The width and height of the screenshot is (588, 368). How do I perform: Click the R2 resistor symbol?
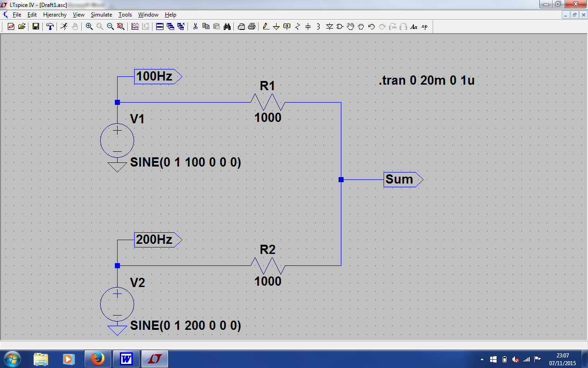[268, 265]
